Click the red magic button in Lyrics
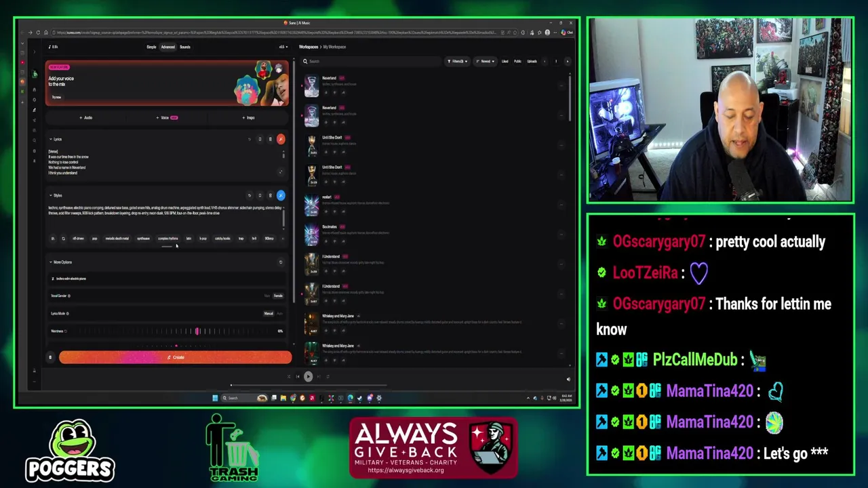This screenshot has width=868, height=488. [x=281, y=140]
